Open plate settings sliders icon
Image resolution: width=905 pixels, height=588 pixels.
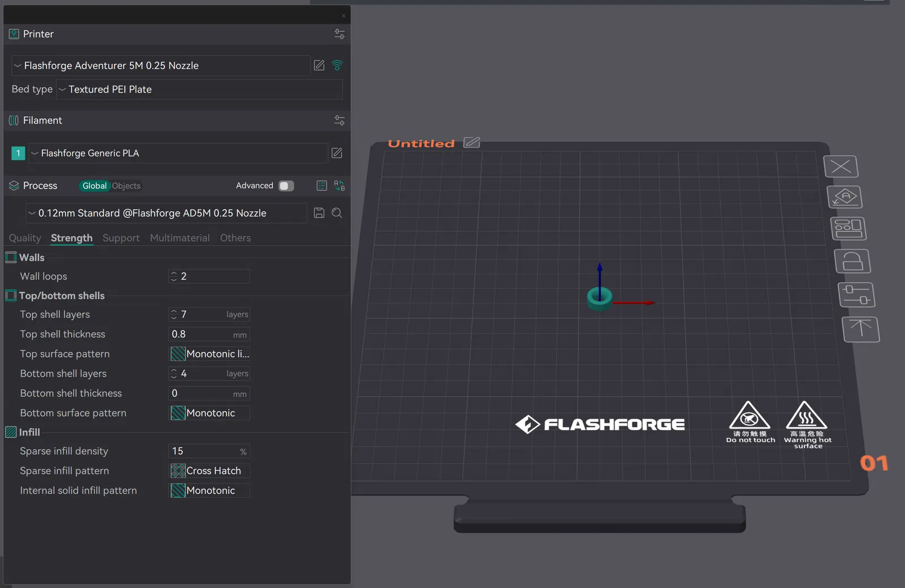pos(856,295)
